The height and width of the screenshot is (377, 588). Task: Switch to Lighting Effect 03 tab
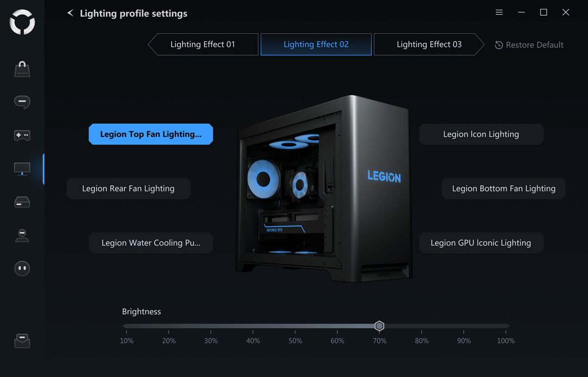429,45
